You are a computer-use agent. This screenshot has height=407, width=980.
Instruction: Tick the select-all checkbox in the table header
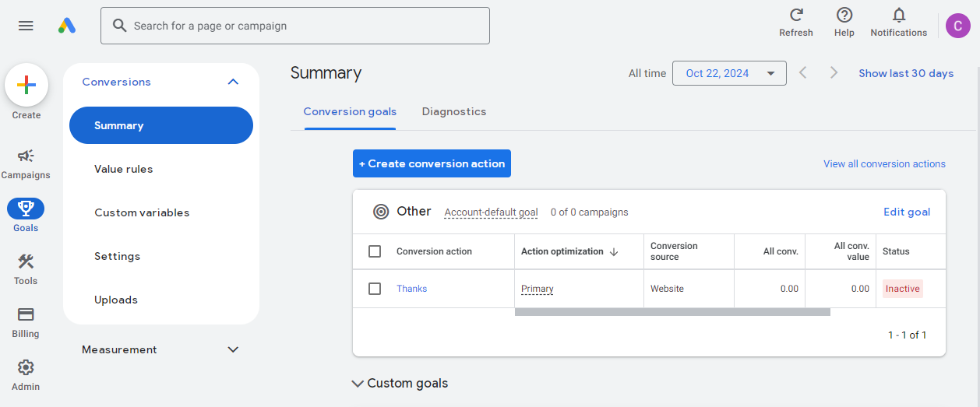pos(375,251)
